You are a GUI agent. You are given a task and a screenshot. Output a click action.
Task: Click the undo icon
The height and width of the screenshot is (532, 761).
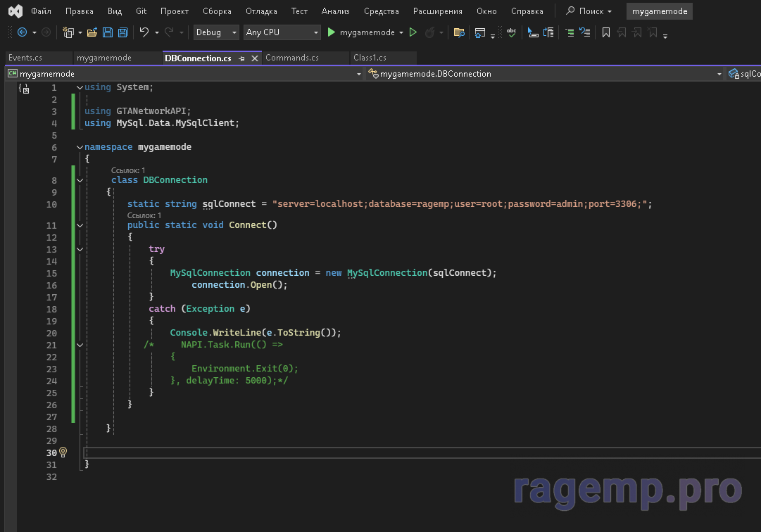(144, 32)
